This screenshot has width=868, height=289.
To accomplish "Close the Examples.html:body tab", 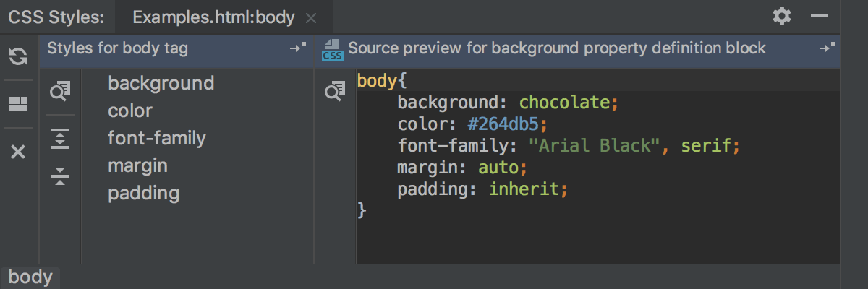I will (x=311, y=18).
